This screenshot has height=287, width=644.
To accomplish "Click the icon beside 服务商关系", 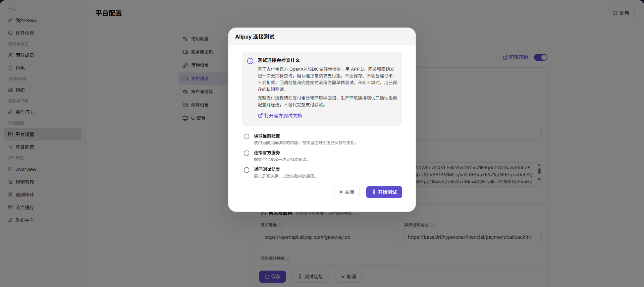I will (185, 52).
